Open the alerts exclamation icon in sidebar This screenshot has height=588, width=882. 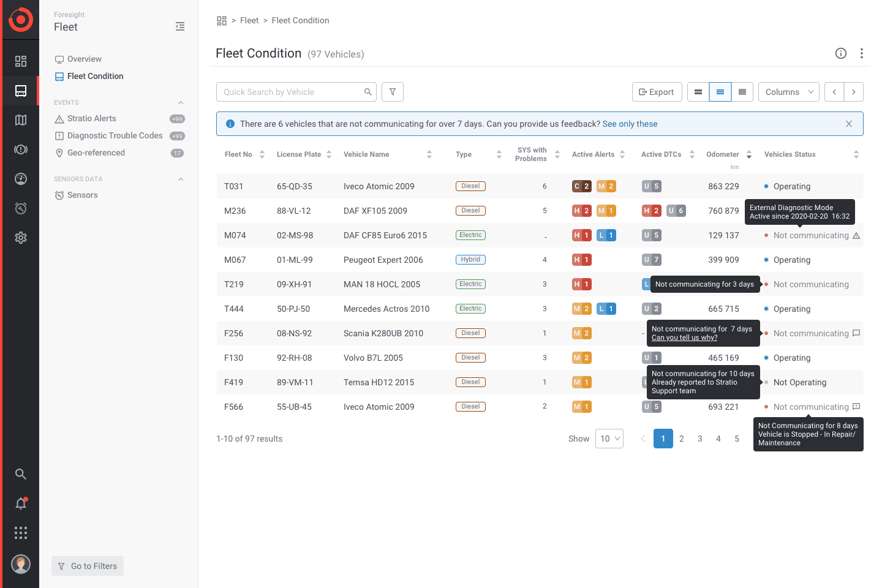coord(21,149)
